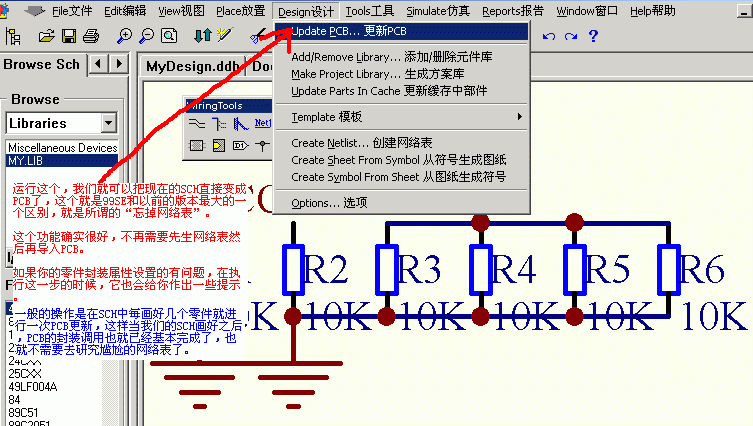
Task: Choose Add/Remove Library menu entry
Action: (401, 57)
